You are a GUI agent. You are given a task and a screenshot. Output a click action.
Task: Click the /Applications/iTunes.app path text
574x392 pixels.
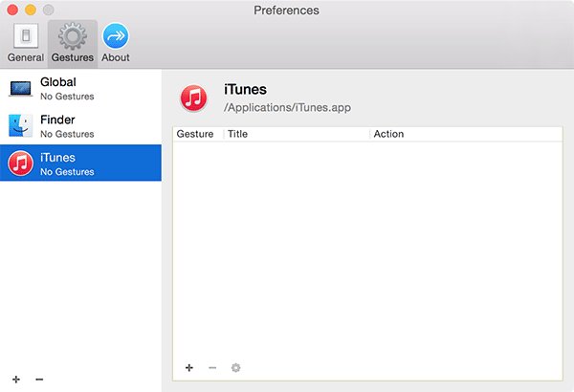[x=287, y=108]
